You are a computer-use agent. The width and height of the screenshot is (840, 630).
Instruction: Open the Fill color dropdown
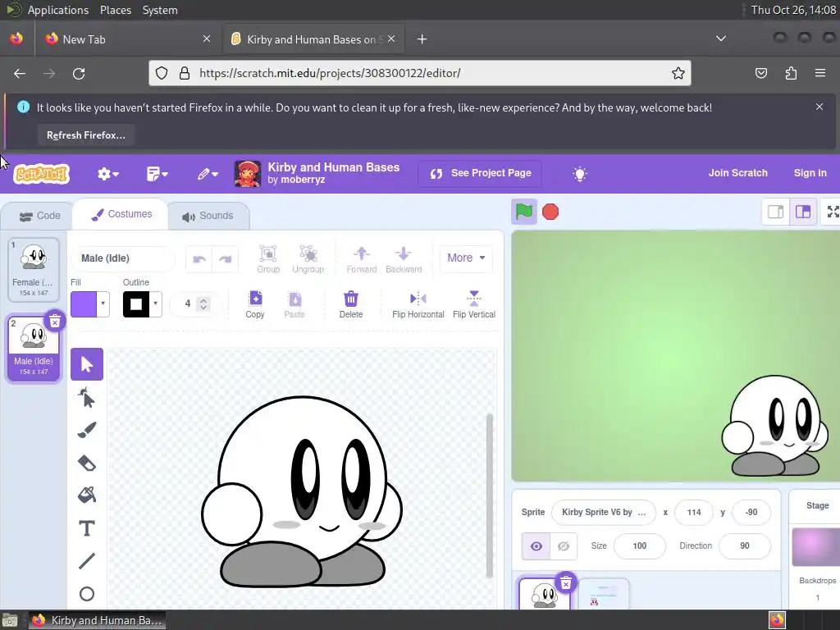(x=103, y=304)
